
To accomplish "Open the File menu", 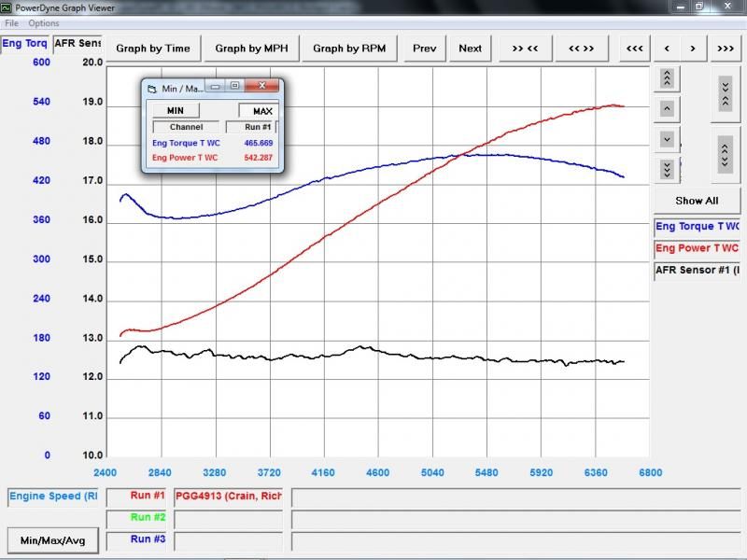I will click(x=11, y=23).
